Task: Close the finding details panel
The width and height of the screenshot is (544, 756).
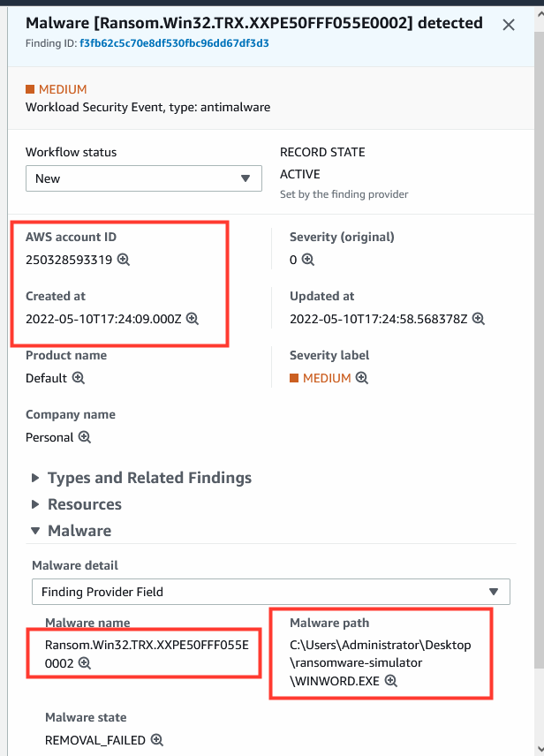Action: tap(509, 25)
